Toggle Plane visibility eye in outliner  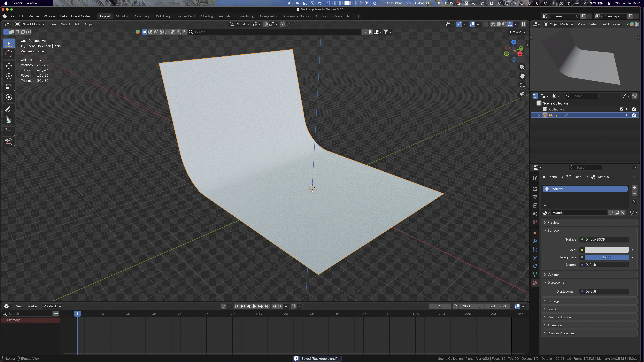[628, 115]
